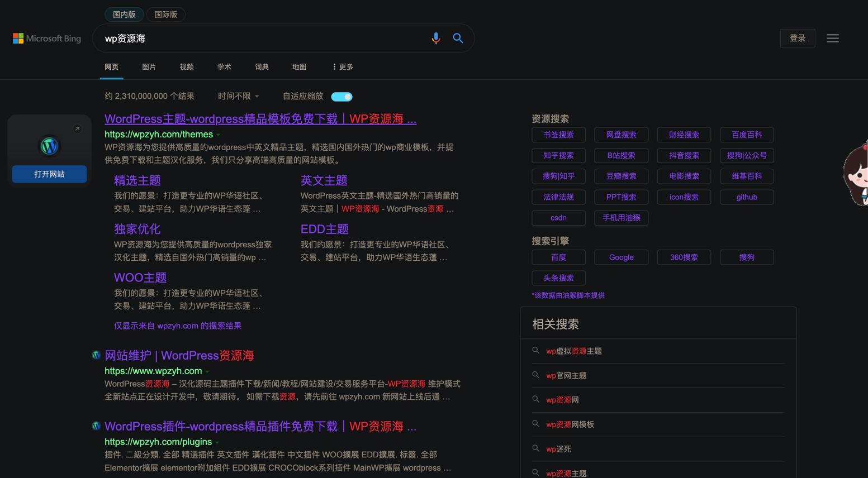Toggle the 自适应缩放 switch
868x478 pixels.
click(341, 97)
